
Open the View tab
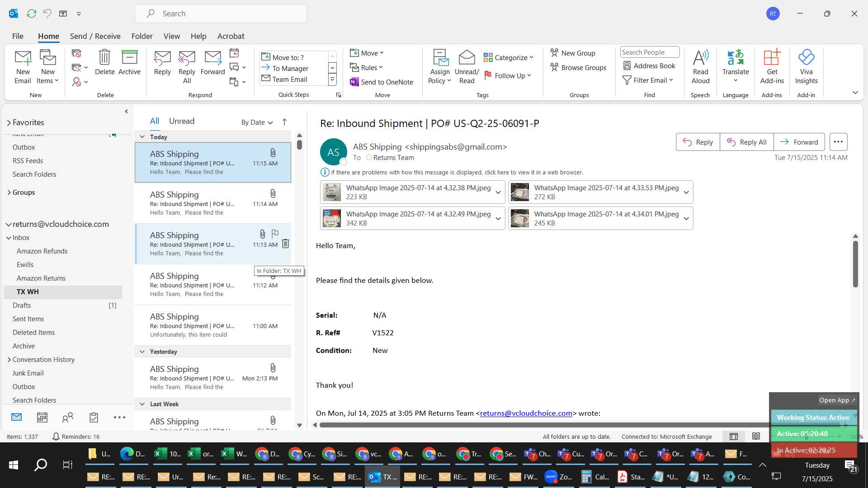click(171, 36)
